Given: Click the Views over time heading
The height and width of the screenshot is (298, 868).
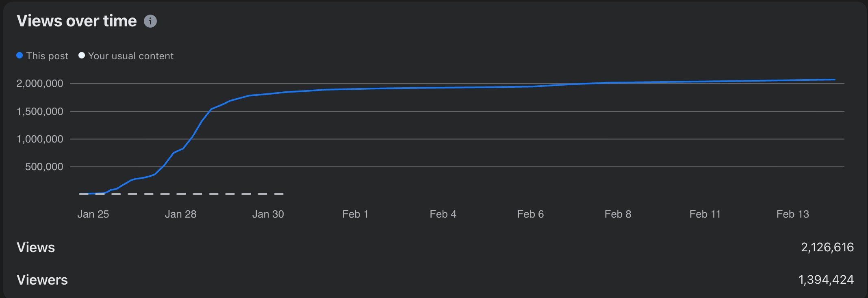Looking at the screenshot, I should (77, 21).
